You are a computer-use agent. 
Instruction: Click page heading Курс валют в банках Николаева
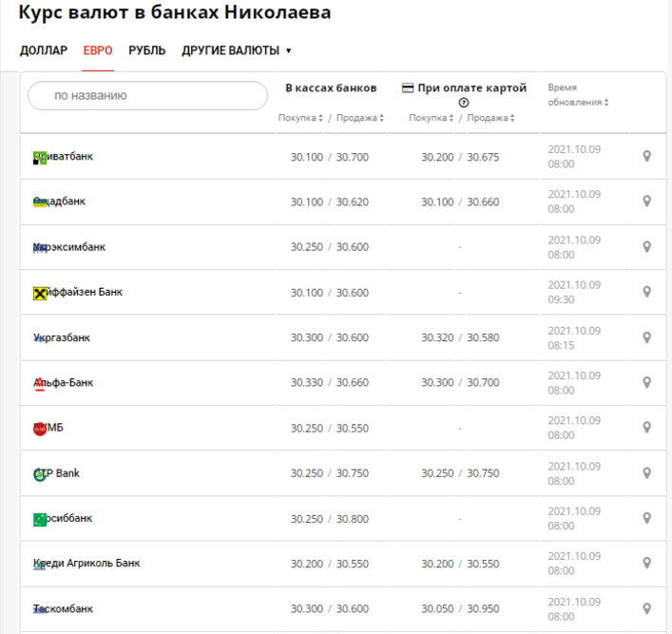(x=175, y=13)
